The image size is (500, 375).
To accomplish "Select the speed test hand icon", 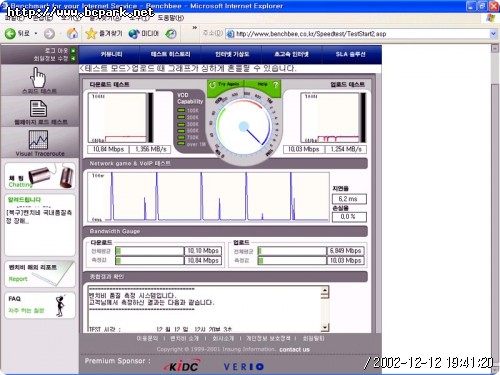I will click(38, 77).
